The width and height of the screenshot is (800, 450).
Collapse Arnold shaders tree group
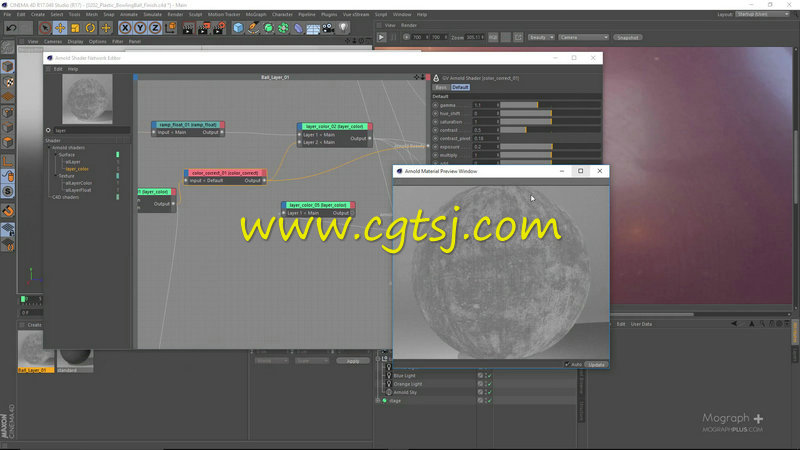(49, 147)
